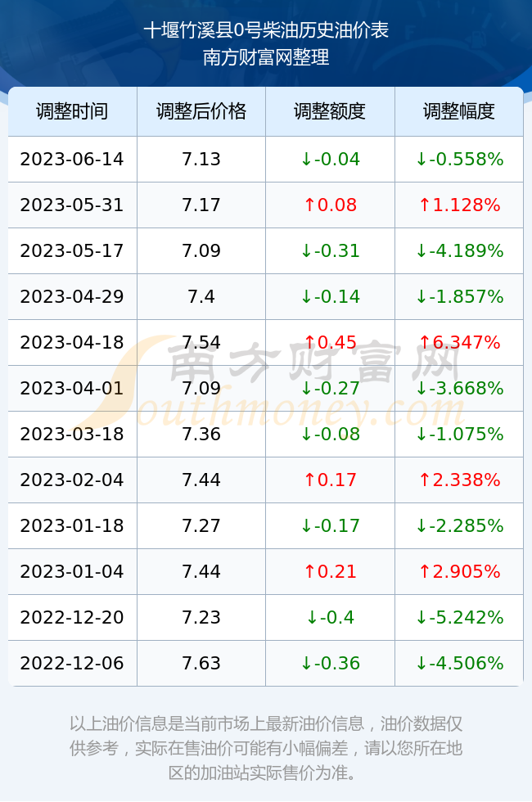532x802 pixels.
Task: Click the price 7.17 cell
Action: [201, 205]
